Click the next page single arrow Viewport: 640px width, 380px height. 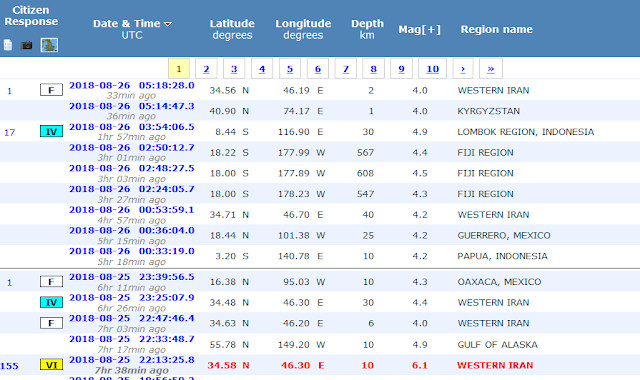(463, 69)
